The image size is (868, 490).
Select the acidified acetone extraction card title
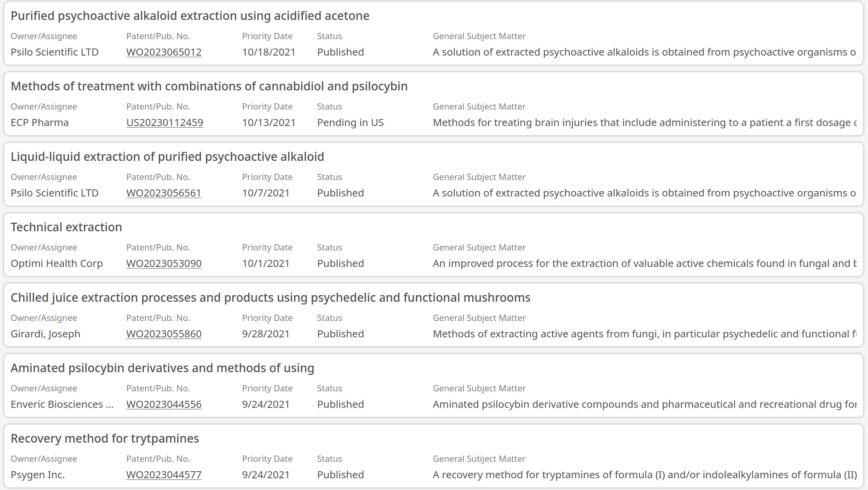pyautogui.click(x=190, y=16)
